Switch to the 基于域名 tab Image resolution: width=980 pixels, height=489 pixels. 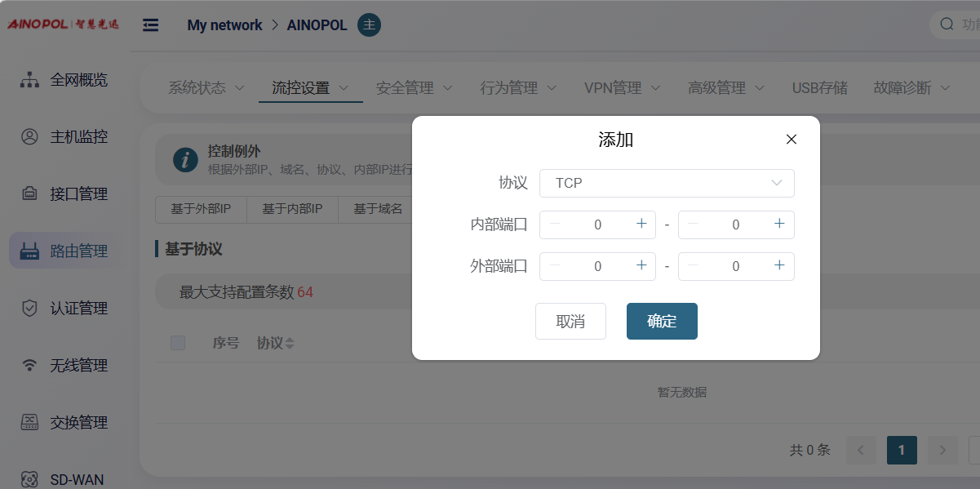pos(378,209)
